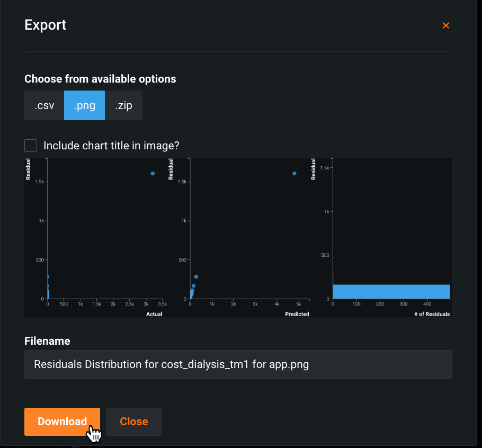Click the '# of Residuals' axis label
The image size is (482, 448).
click(432, 314)
